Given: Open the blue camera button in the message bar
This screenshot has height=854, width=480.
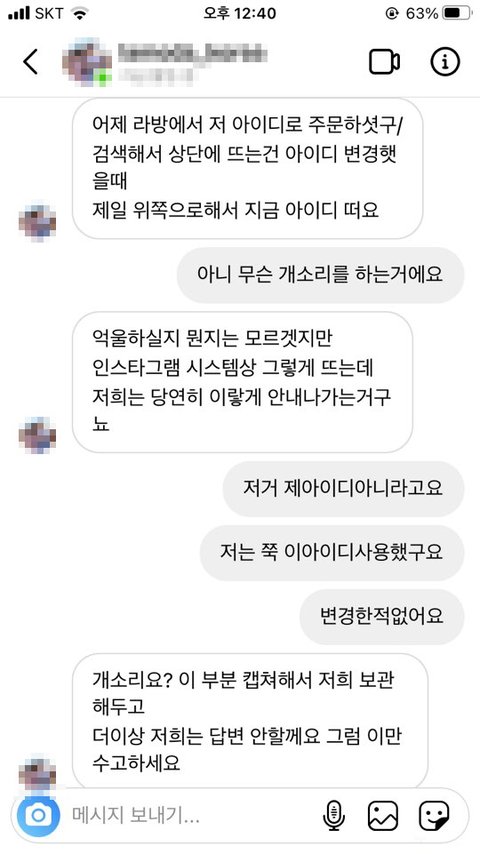Looking at the screenshot, I should (38, 815).
